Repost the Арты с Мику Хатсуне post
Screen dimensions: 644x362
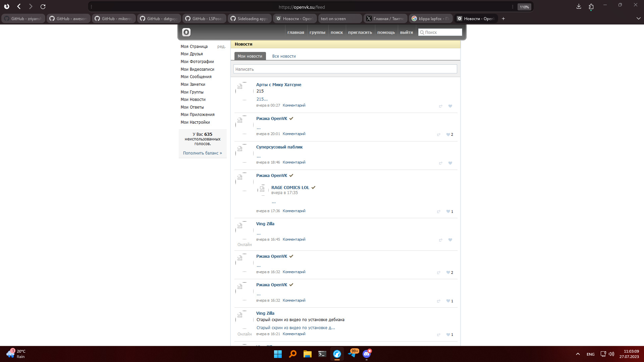[x=440, y=106]
